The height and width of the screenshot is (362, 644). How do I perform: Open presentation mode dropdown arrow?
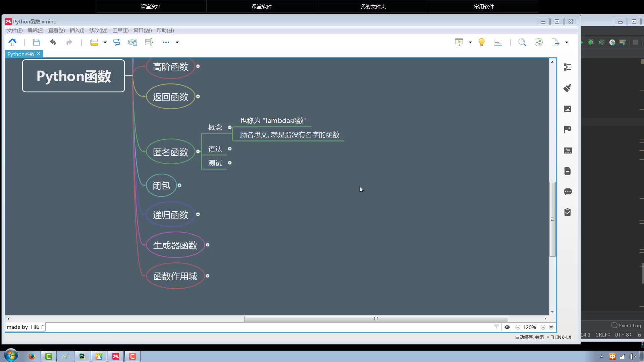(470, 43)
